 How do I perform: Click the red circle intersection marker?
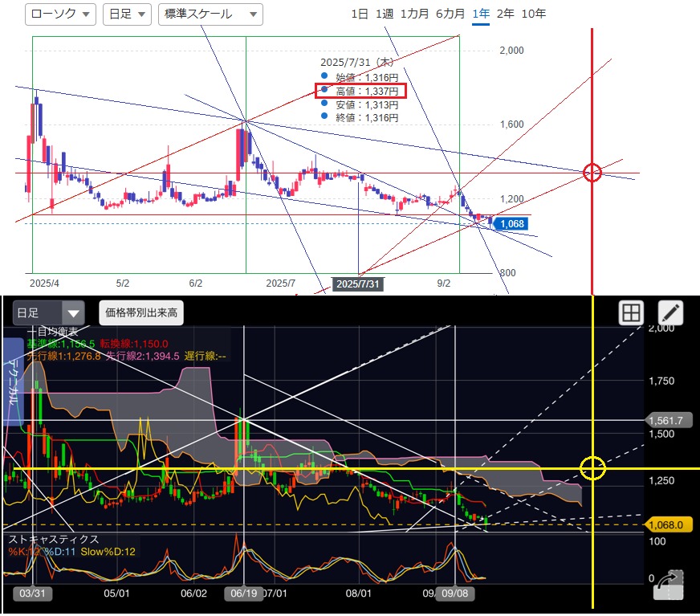[x=592, y=172]
